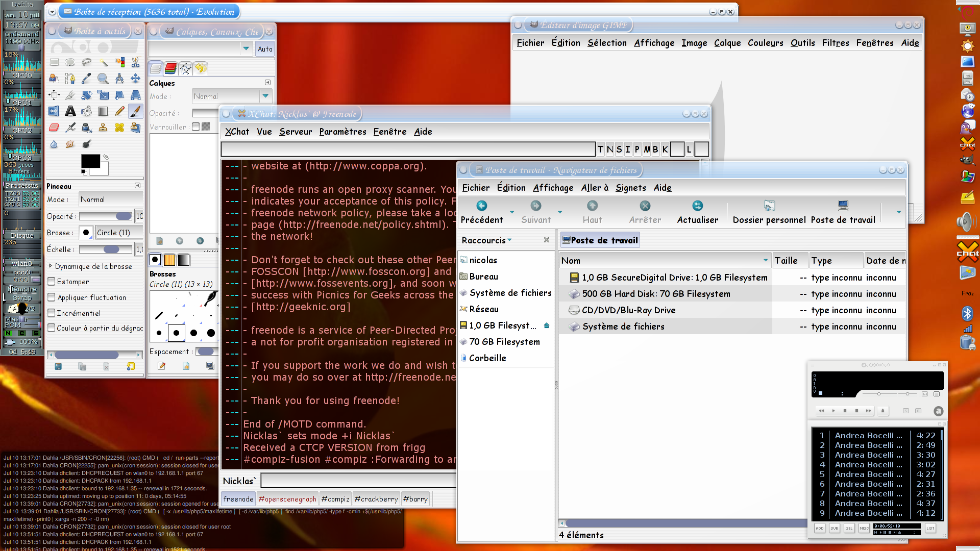Select the Text tool in GIMP toolbox
The image size is (980, 551).
[70, 111]
